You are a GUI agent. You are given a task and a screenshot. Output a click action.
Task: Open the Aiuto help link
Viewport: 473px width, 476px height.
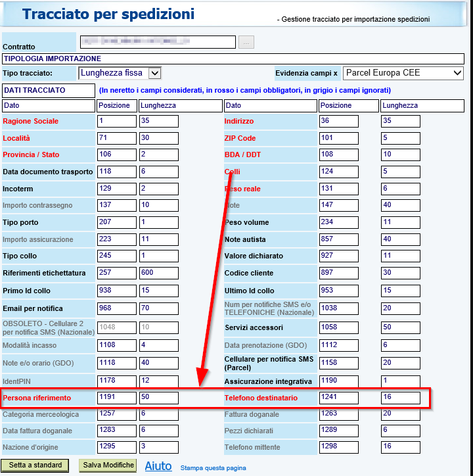pyautogui.click(x=158, y=465)
